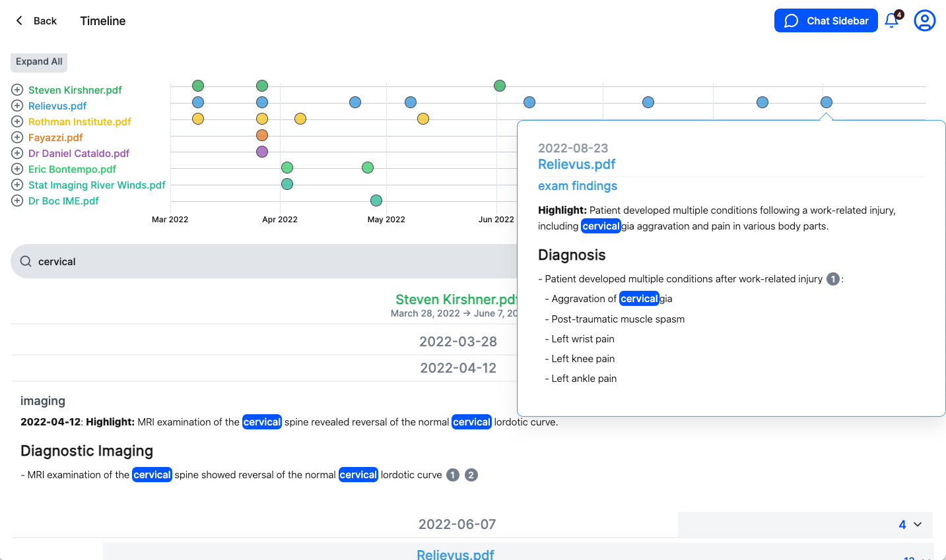The width and height of the screenshot is (946, 560).
Task: Expand the Dr Boc IME.pdf entry
Action: [16, 201]
